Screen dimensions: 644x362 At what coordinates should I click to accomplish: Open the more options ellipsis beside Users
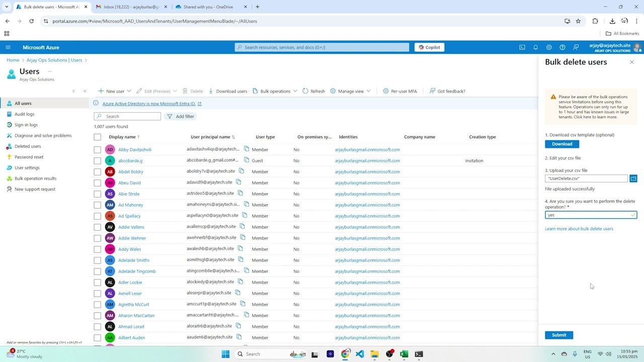point(50,71)
